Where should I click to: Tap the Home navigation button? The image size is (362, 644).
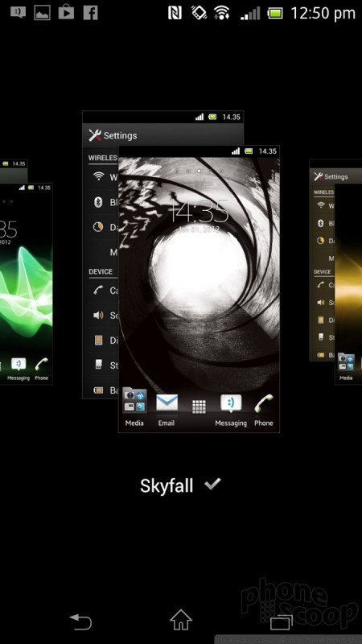coord(180,619)
